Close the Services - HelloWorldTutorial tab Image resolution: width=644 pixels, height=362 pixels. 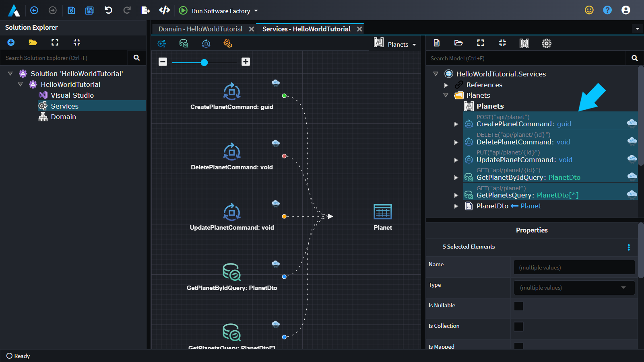tap(359, 29)
